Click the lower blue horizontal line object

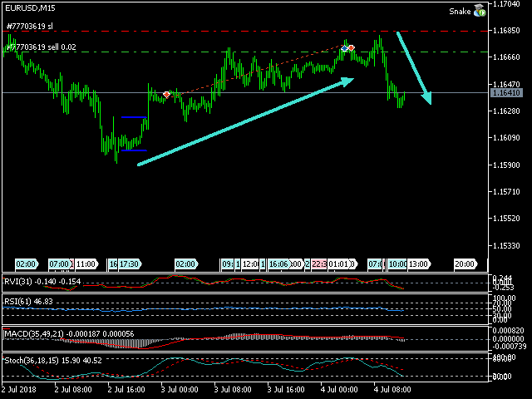click(134, 150)
